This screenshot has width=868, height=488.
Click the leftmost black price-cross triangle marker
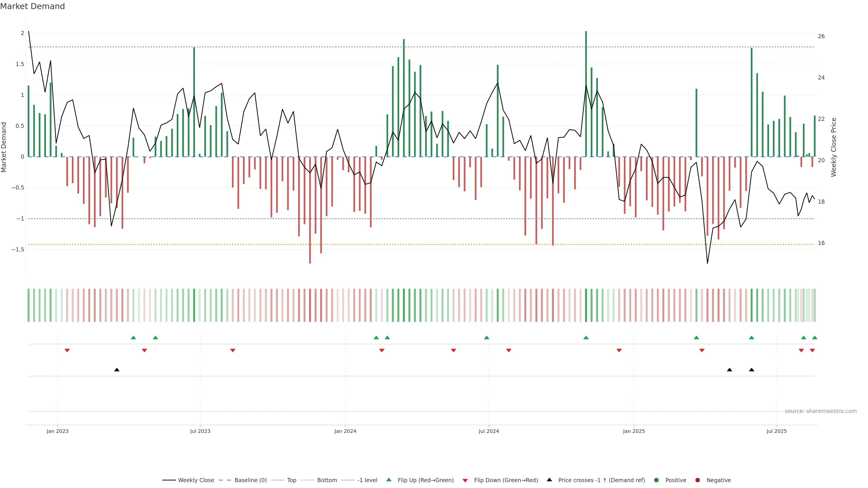click(117, 370)
